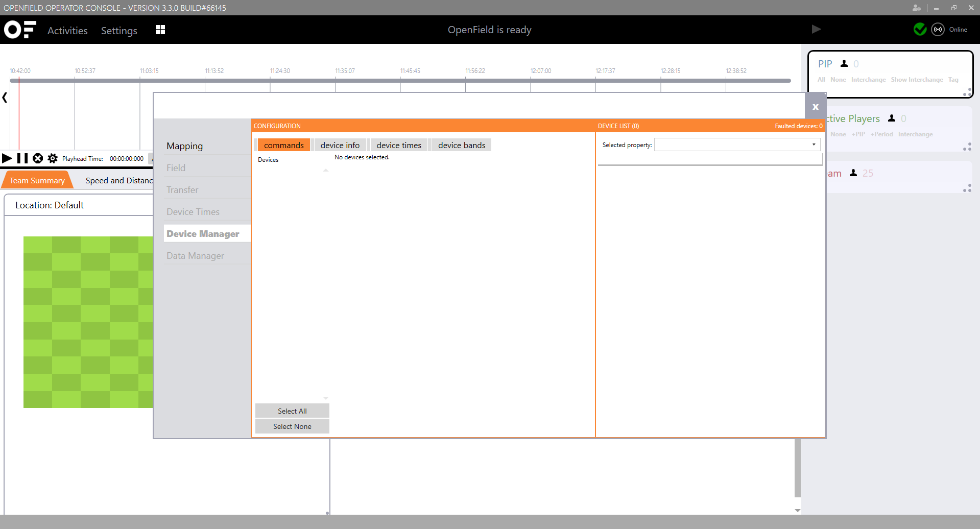
Task: Click the green checkered field thumbnail
Action: click(x=88, y=322)
